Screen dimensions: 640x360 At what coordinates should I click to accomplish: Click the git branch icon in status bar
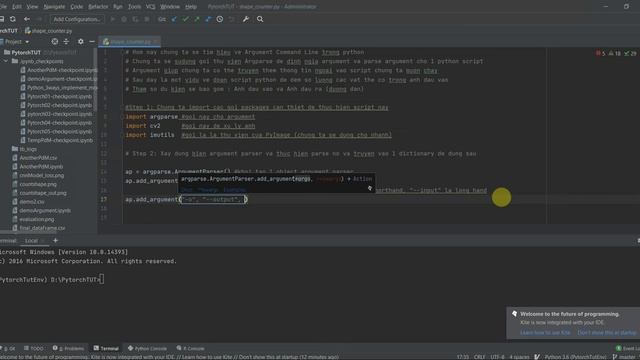coord(615,357)
